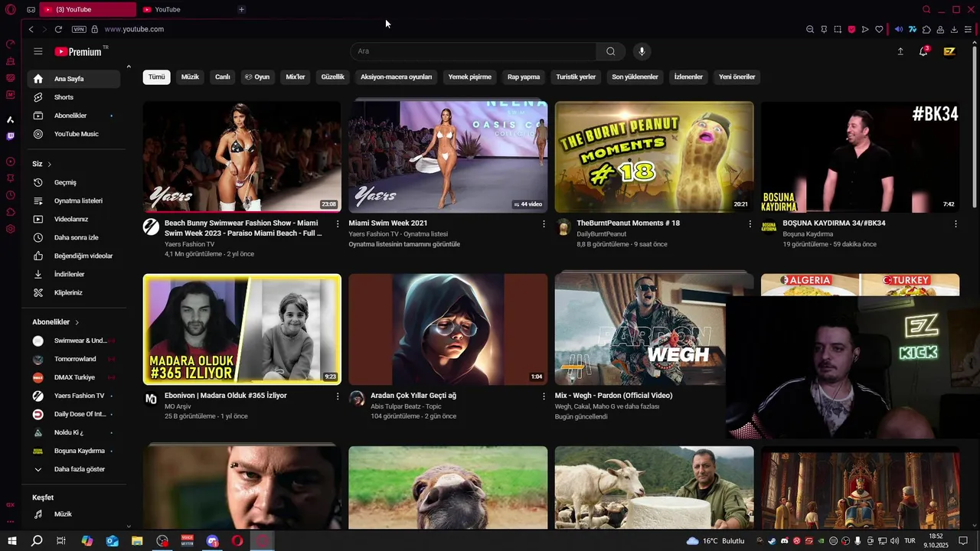
Task: Go to Ana Sayfa in sidebar
Action: pos(74,79)
